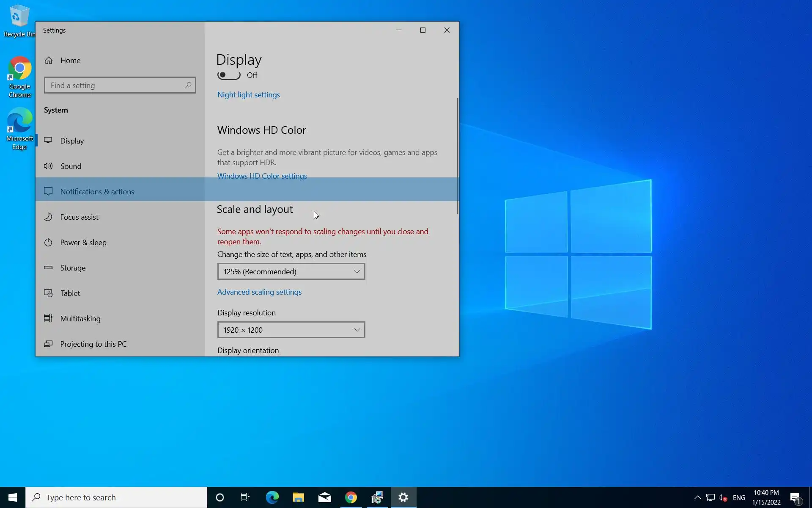Expand the 125% scaling dropdown

(291, 271)
